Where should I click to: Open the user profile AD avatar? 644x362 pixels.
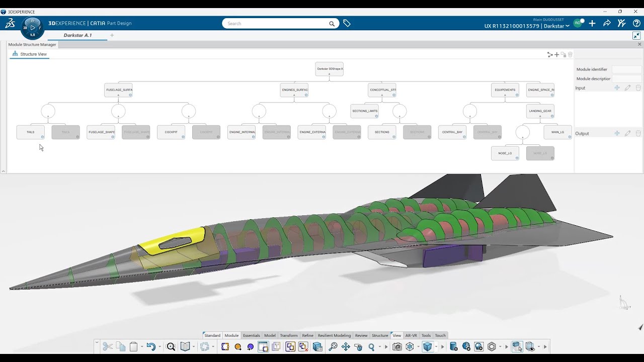[x=577, y=23]
